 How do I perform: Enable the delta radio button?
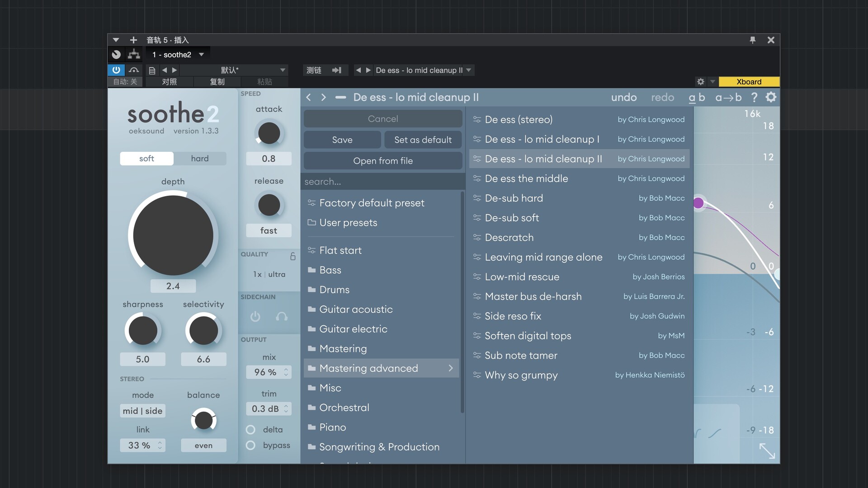point(250,430)
